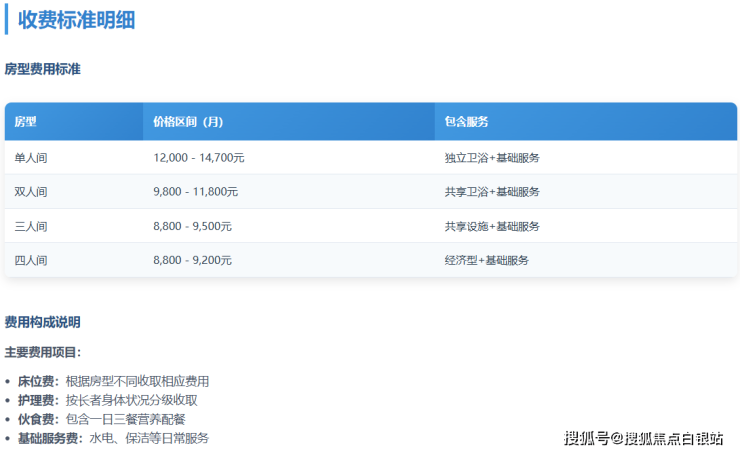740x454 pixels.
Task: Click the 共享卫浴+基础服务 service cell
Action: [x=492, y=192]
